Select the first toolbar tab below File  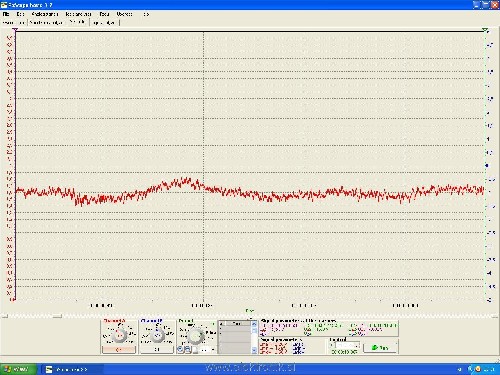click(13, 23)
